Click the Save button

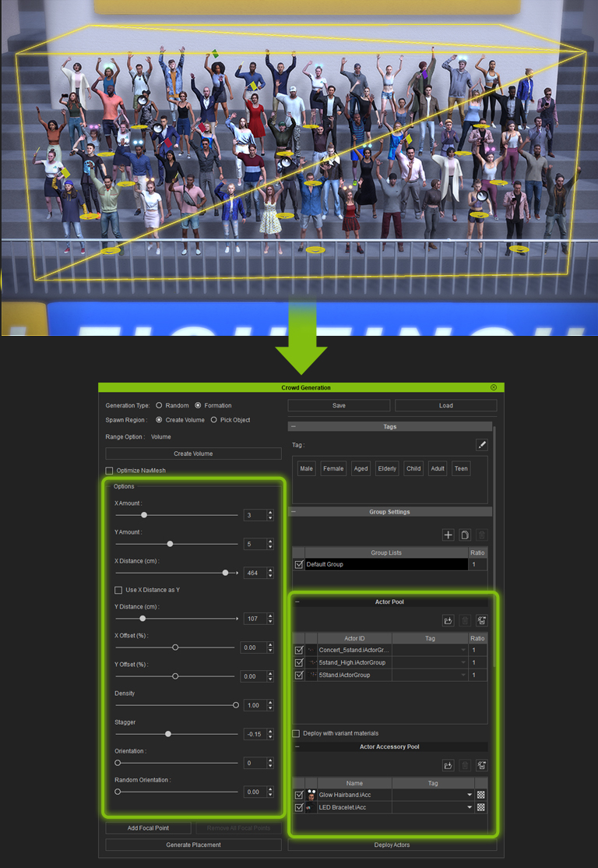(339, 405)
